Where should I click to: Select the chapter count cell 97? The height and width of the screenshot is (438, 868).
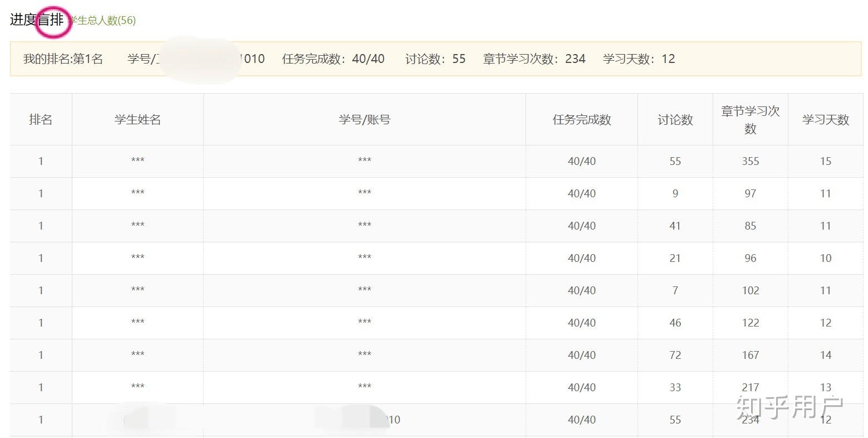point(750,193)
